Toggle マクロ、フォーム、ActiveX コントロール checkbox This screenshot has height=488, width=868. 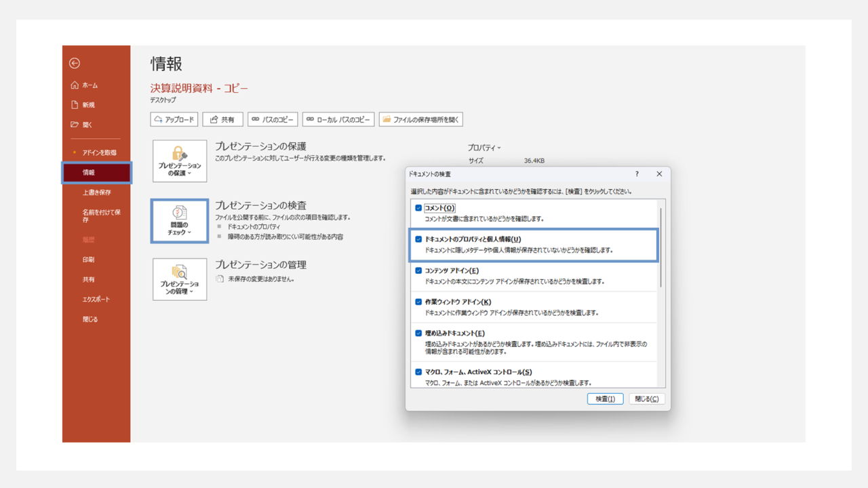point(418,372)
